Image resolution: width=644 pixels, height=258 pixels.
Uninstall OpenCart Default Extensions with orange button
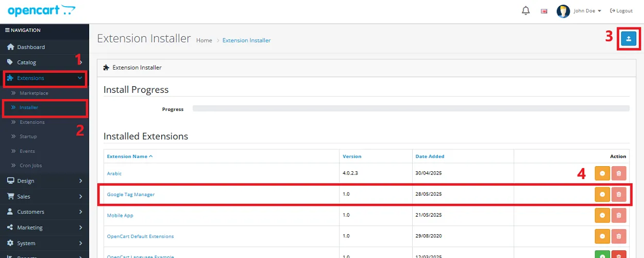602,236
